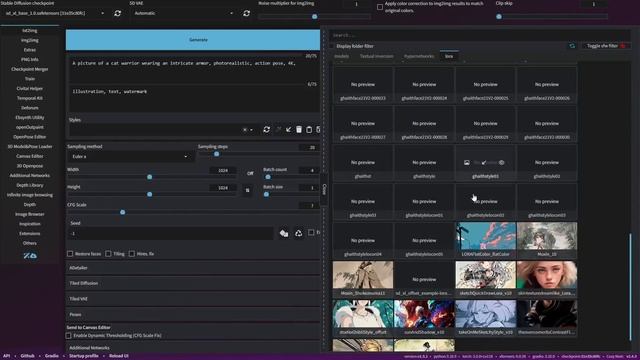This screenshot has width=640, height=360.
Task: Click the image icon on the ghaithstyle01 card
Action: [x=467, y=162]
